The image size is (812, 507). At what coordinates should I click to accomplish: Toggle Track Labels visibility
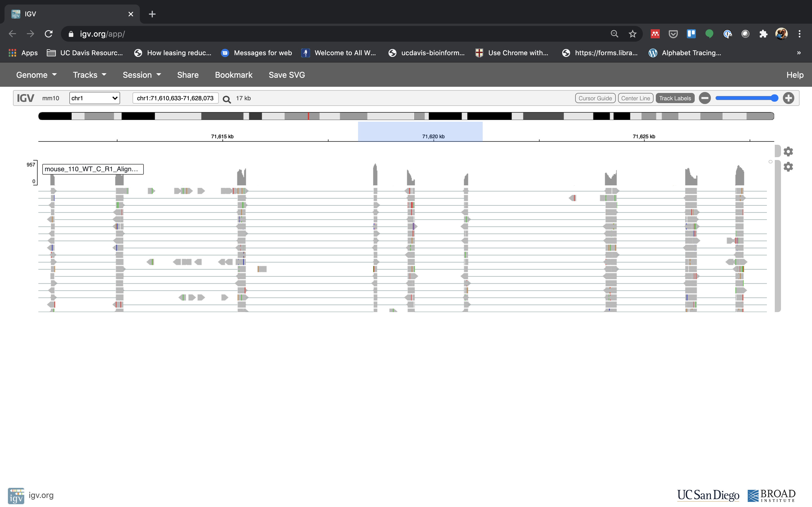pyautogui.click(x=675, y=98)
